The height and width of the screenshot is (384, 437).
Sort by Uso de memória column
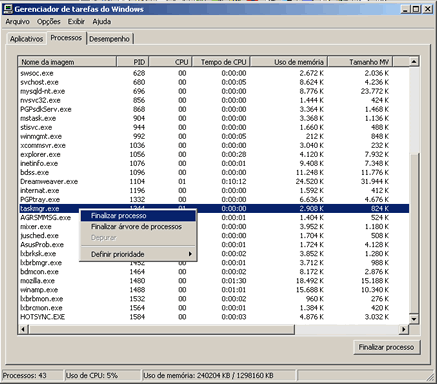point(289,62)
